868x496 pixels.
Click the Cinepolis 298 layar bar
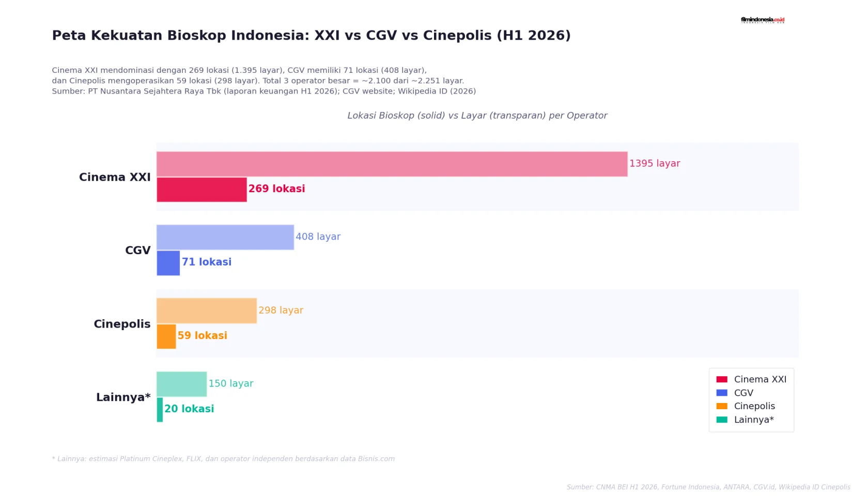(x=207, y=311)
